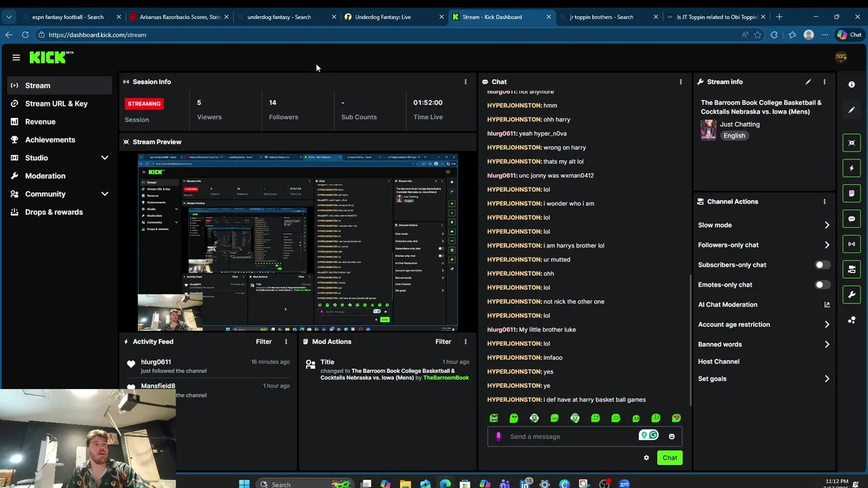Click Host Channel action
Viewport: 868px width, 488px height.
coord(719,362)
